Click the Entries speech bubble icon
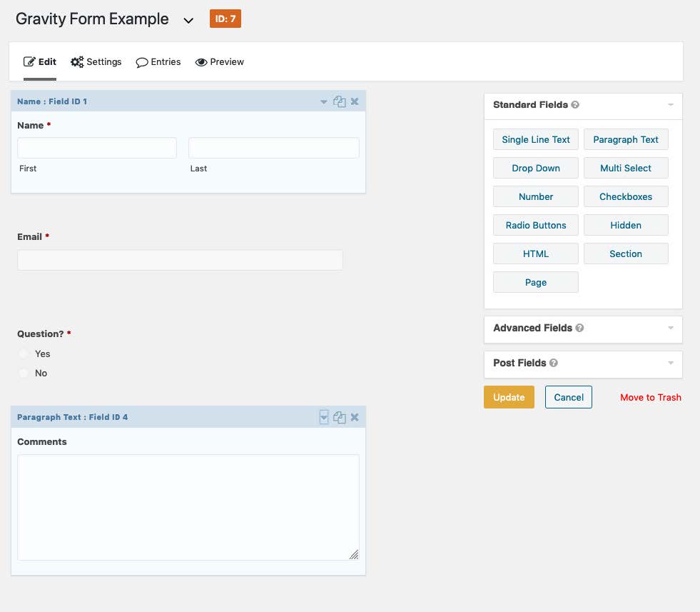This screenshot has height=612, width=700. point(142,62)
